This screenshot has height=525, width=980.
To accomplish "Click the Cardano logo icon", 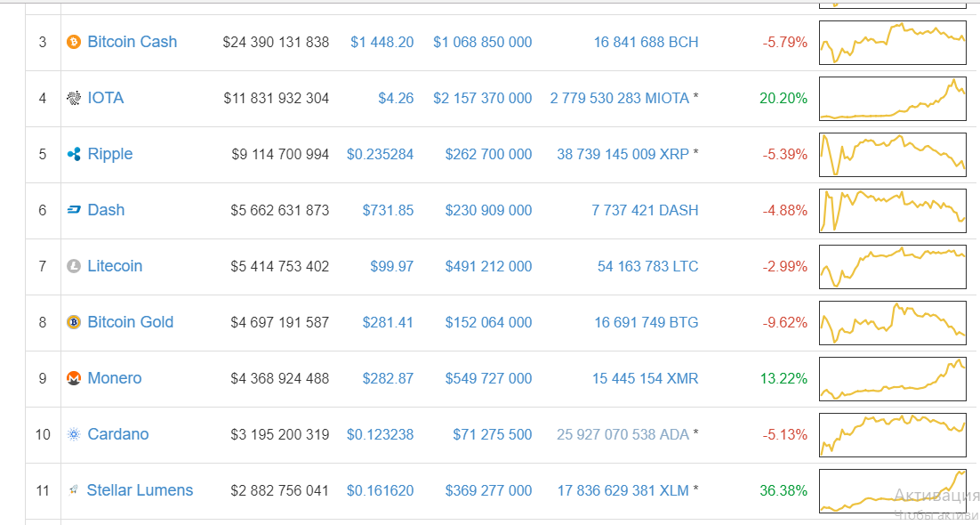I will (x=74, y=434).
